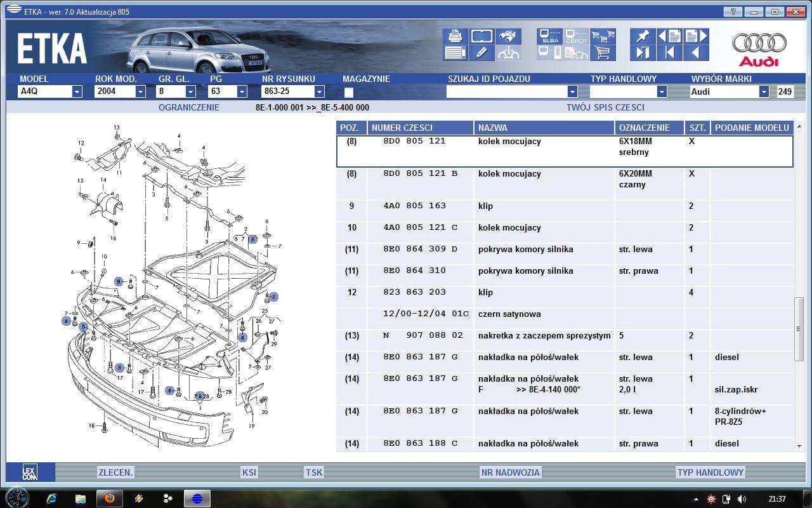Click the parts list scrollbar thumb
This screenshot has height=508, width=812.
click(x=799, y=328)
